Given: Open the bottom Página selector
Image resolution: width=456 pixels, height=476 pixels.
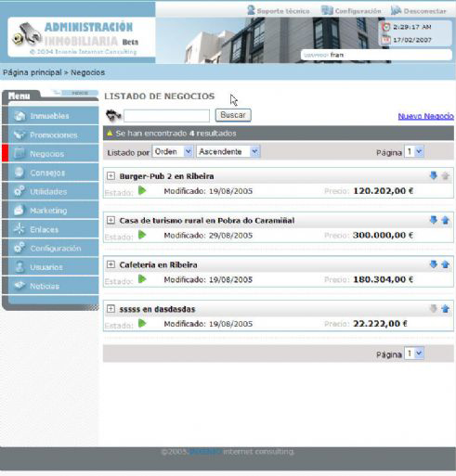Looking at the screenshot, I should coord(414,354).
